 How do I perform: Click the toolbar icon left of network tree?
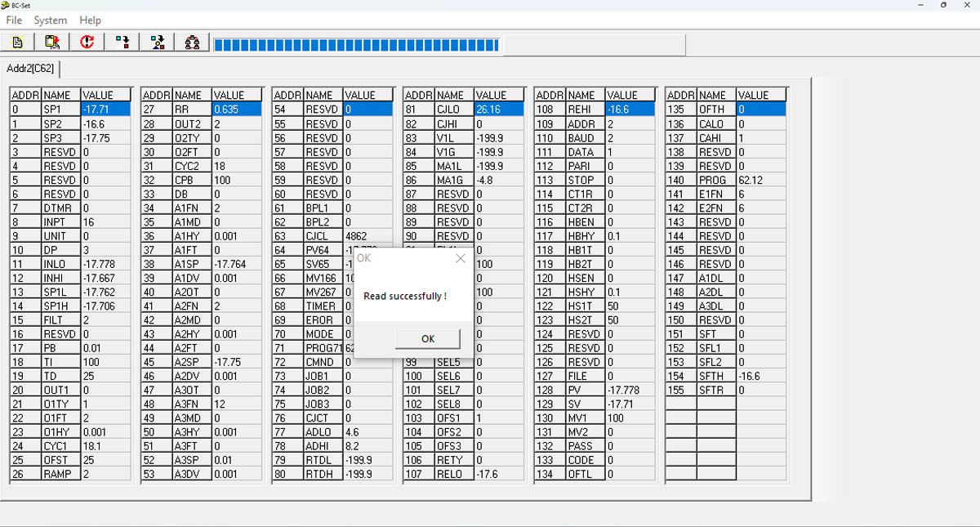point(158,42)
